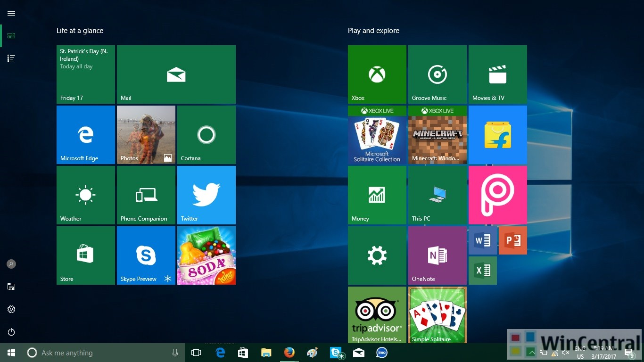Open the user account menu

click(11, 264)
